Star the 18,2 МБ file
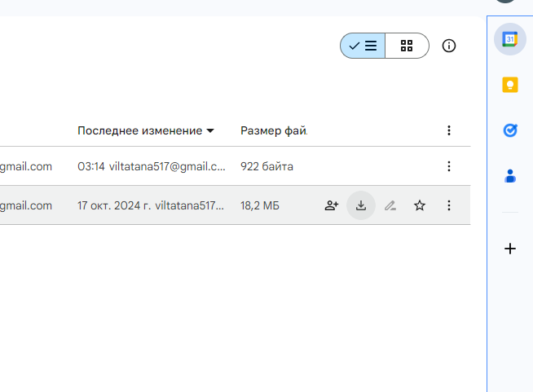Image resolution: width=533 pixels, height=392 pixels. tap(420, 205)
